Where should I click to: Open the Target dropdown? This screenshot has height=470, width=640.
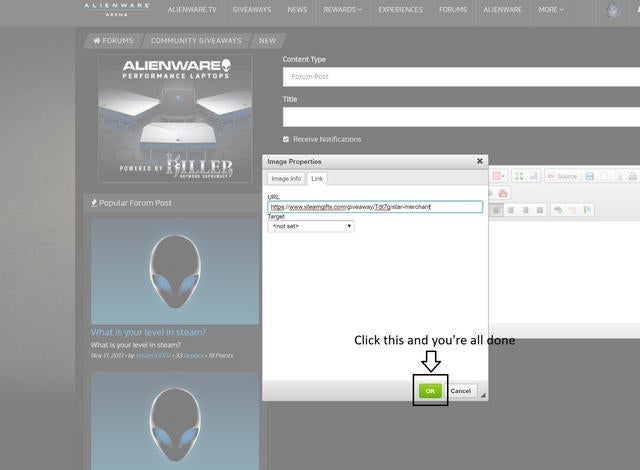point(311,226)
